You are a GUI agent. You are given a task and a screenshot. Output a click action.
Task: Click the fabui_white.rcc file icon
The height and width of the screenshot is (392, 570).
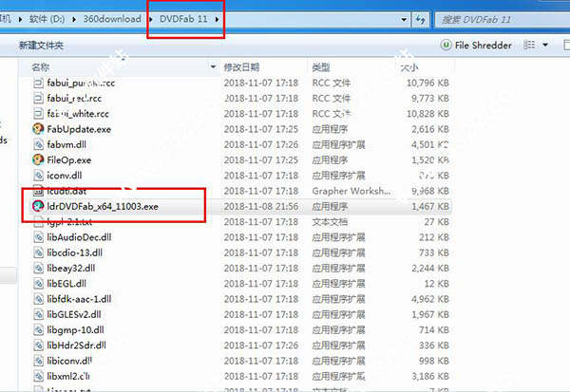[x=38, y=114]
